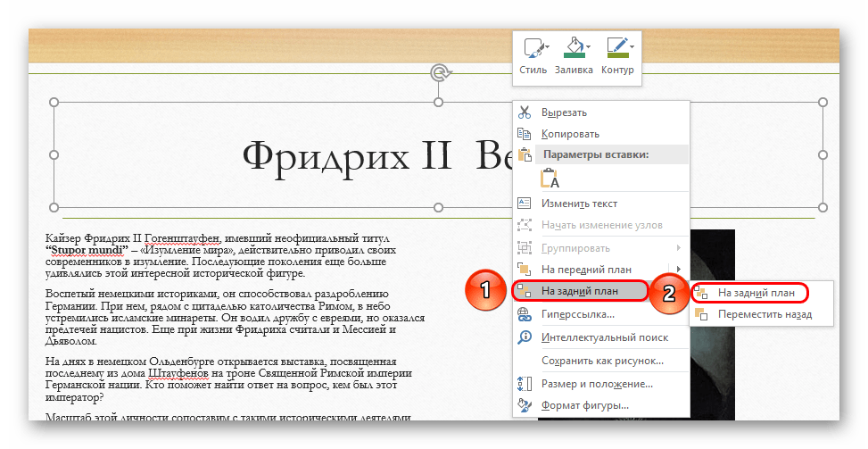Open dropdown arrow next to Стиль

tap(547, 46)
